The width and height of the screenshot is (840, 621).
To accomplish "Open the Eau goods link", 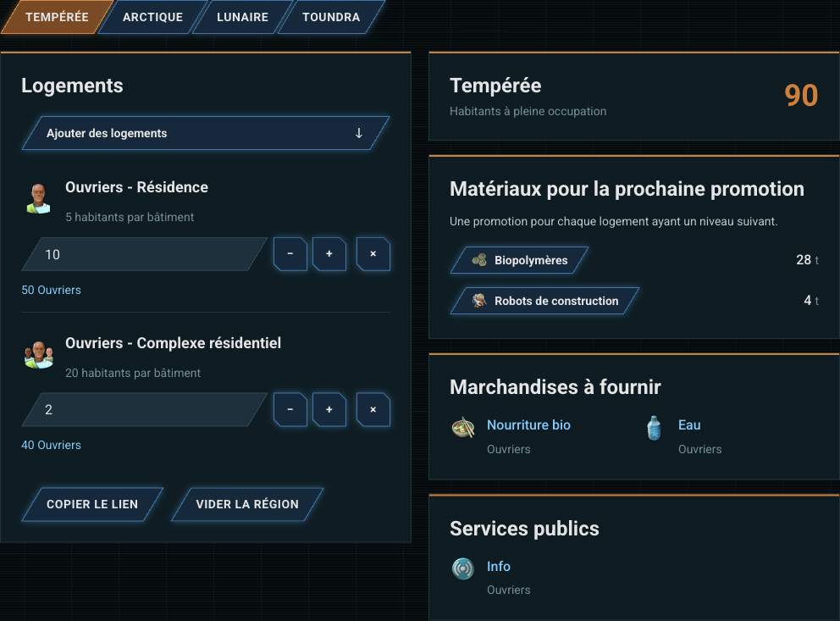I will point(689,425).
